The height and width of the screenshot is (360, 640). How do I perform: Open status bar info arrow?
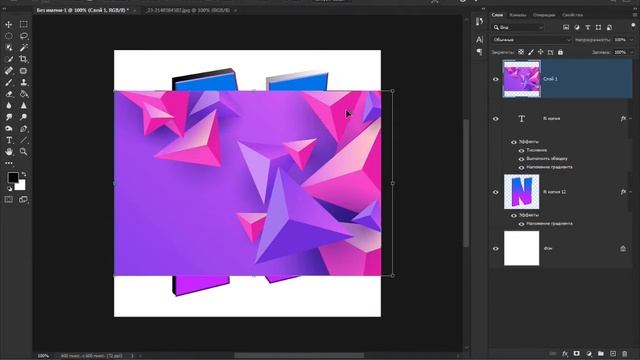(x=132, y=356)
